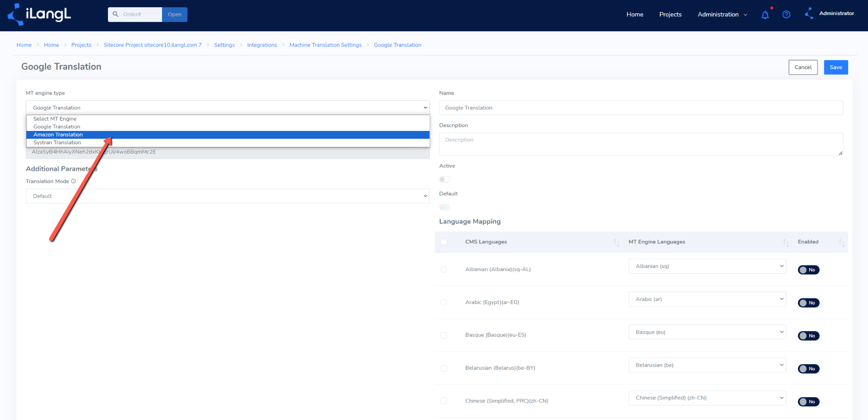Go to Projects in top navigation
Image resolution: width=868 pixels, height=420 pixels.
(670, 15)
